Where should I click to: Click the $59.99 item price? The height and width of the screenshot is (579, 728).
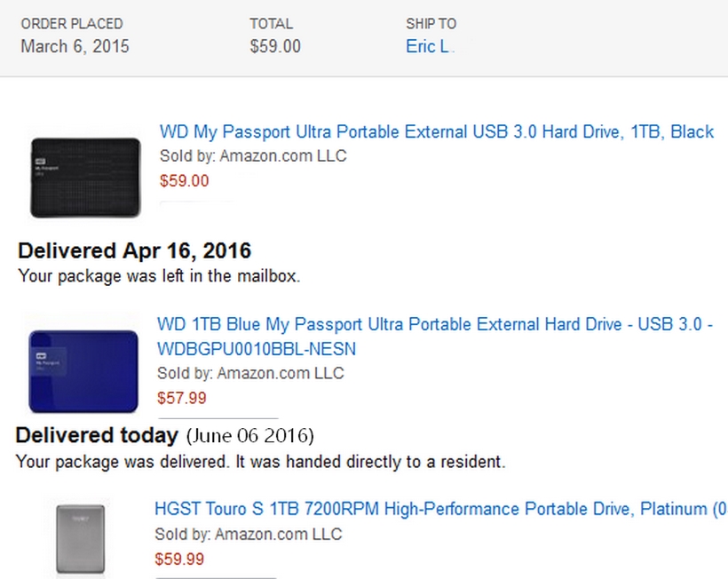[179, 559]
